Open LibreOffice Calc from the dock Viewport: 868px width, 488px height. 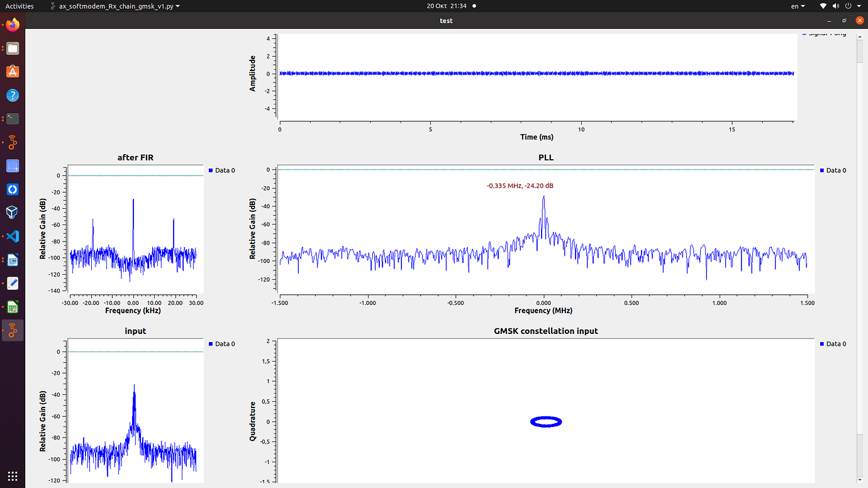(x=12, y=306)
